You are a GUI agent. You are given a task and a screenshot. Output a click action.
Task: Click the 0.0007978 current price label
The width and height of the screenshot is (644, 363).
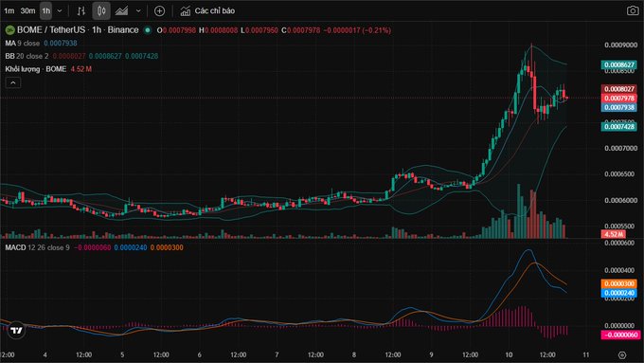(x=619, y=99)
